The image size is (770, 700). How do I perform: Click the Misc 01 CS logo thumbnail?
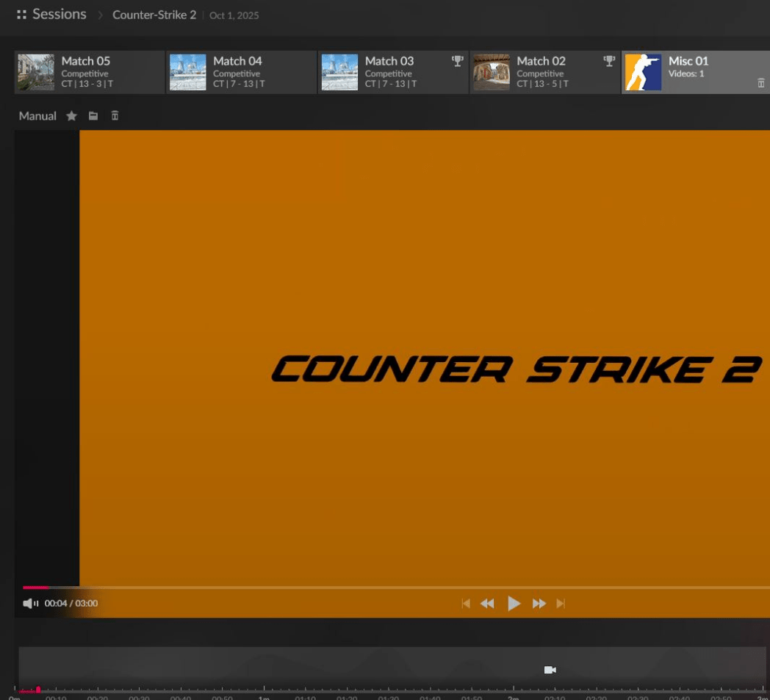(643, 72)
